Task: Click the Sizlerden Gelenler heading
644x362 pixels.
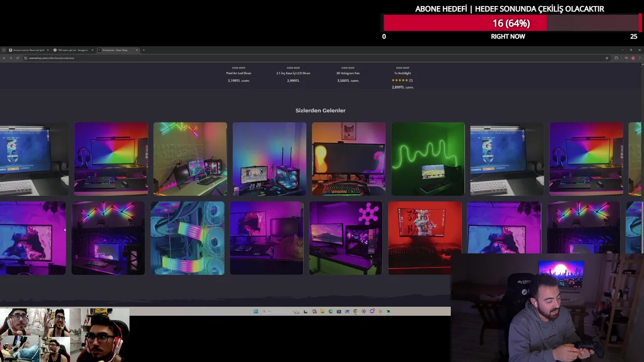Action: coord(320,111)
